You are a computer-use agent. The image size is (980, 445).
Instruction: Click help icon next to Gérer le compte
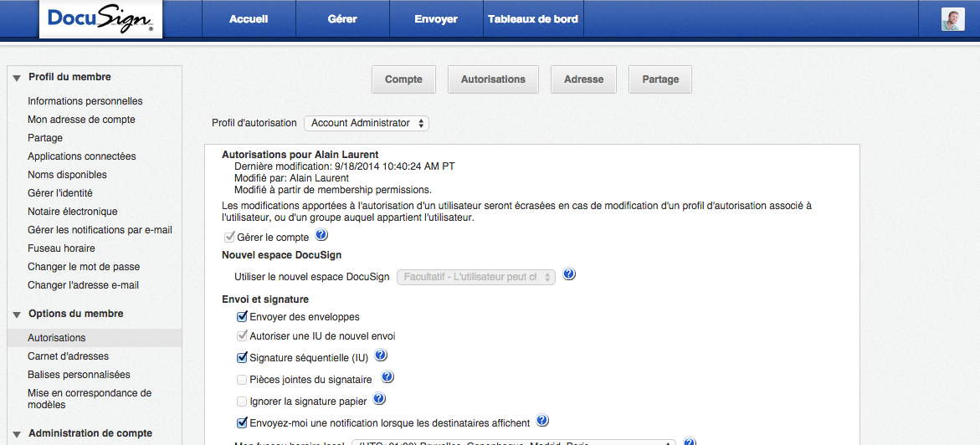click(321, 237)
